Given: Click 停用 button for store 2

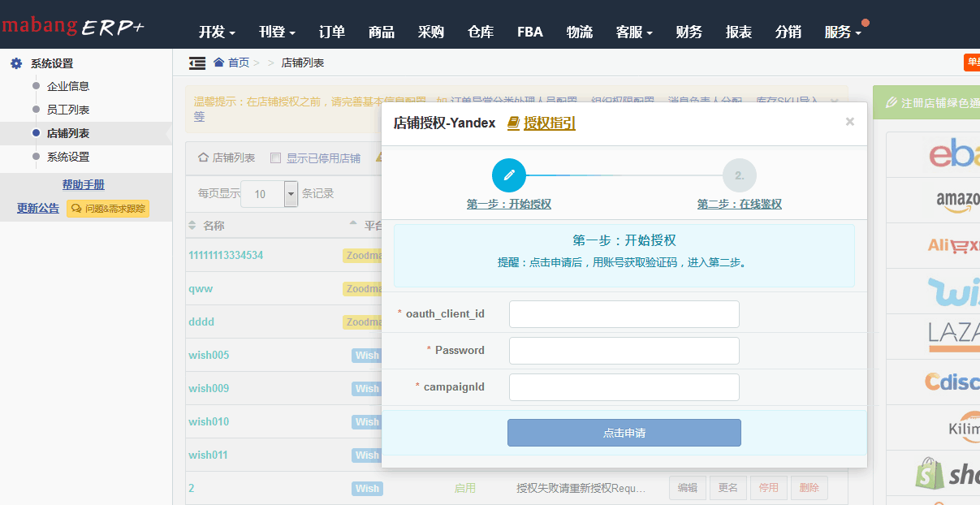Looking at the screenshot, I should click(769, 488).
